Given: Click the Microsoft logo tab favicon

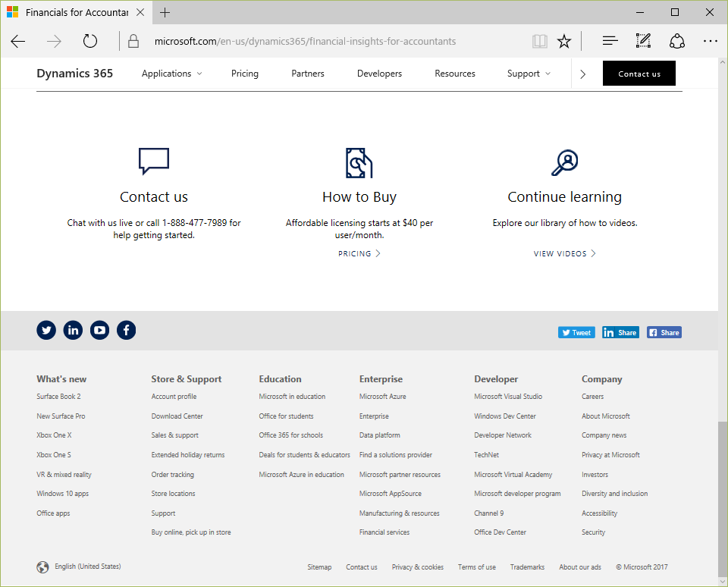Looking at the screenshot, I should pyautogui.click(x=13, y=12).
